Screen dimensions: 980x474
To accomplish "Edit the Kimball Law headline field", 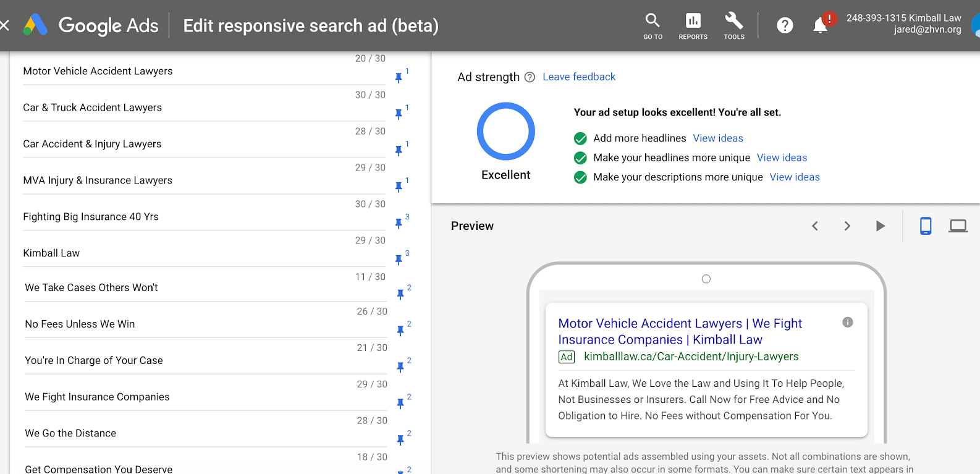I will [204, 253].
